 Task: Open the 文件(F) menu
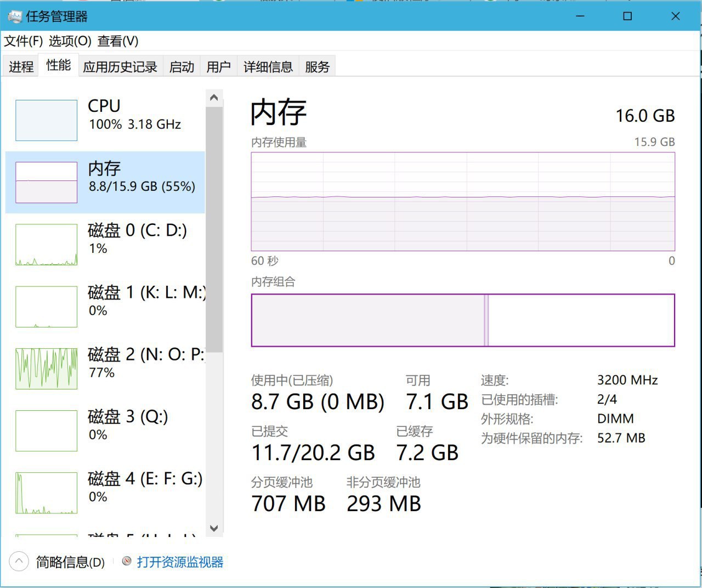click(24, 41)
